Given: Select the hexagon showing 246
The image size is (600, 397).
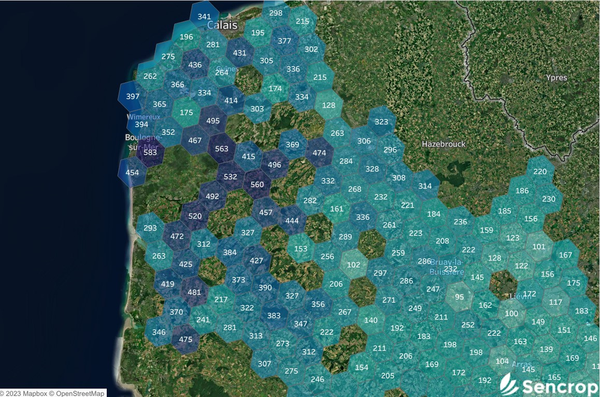Looking at the screenshot, I should coord(318,379).
